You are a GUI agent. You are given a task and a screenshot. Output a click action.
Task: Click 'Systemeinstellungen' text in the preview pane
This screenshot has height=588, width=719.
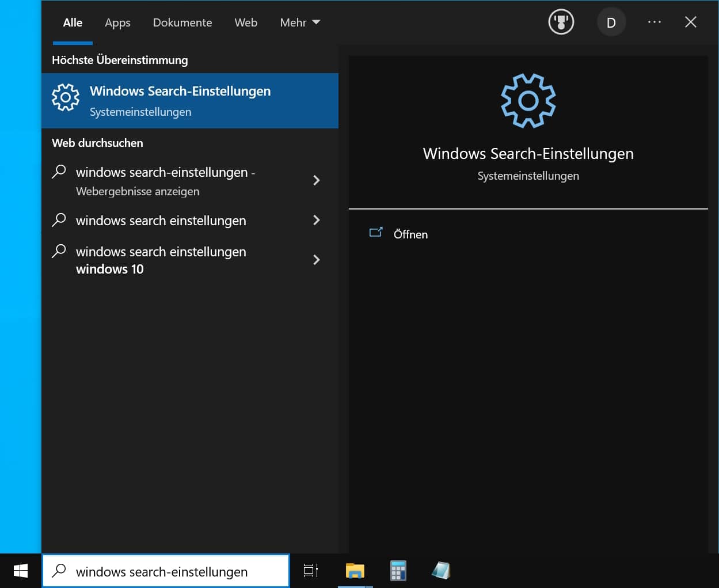coord(528,176)
